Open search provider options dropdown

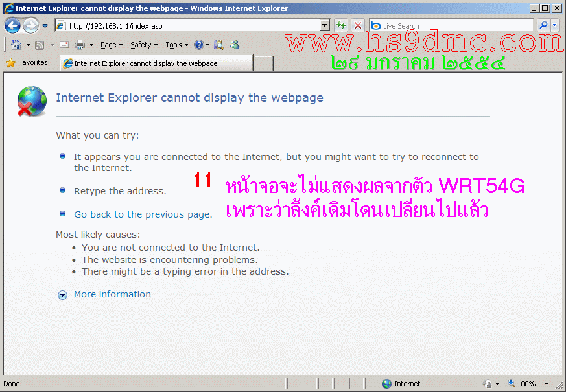[555, 25]
